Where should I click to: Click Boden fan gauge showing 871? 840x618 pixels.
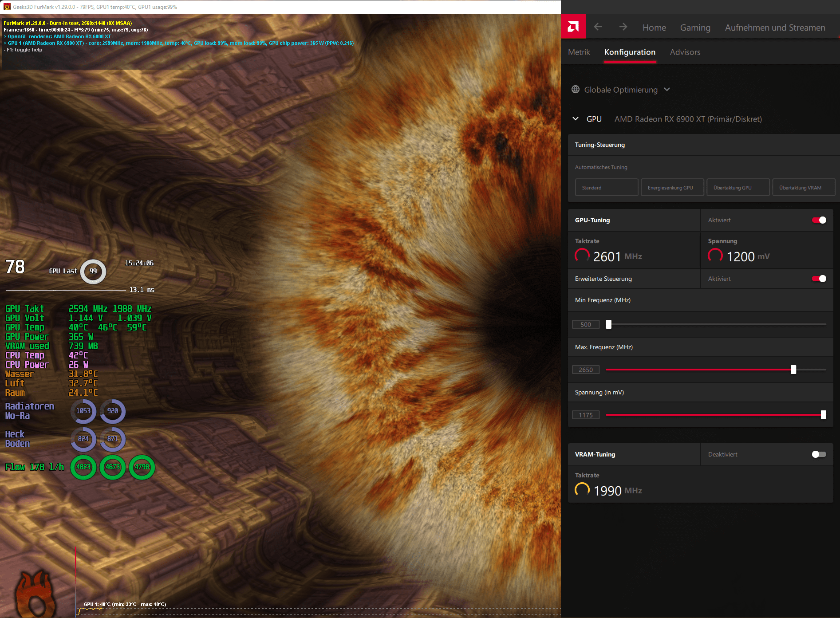click(113, 439)
